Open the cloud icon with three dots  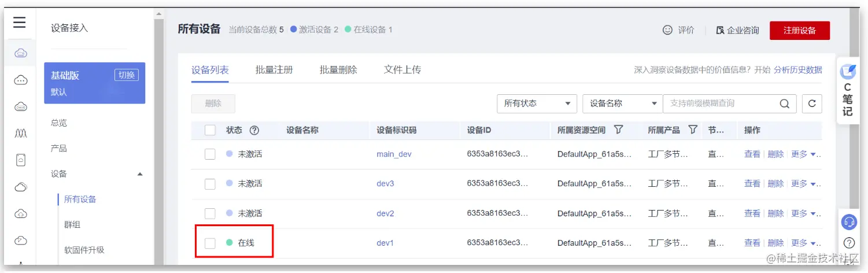point(21,80)
